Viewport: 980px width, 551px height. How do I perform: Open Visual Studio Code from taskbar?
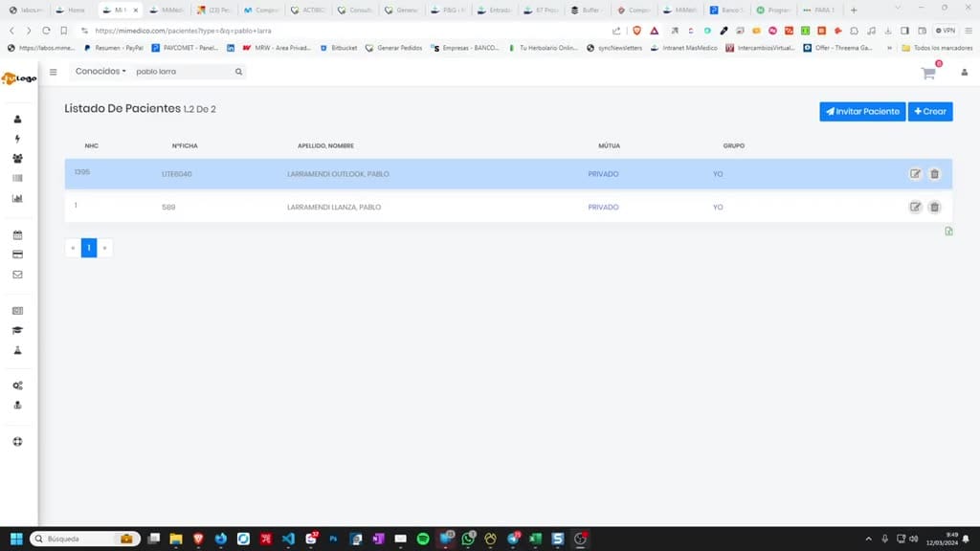coord(288,539)
